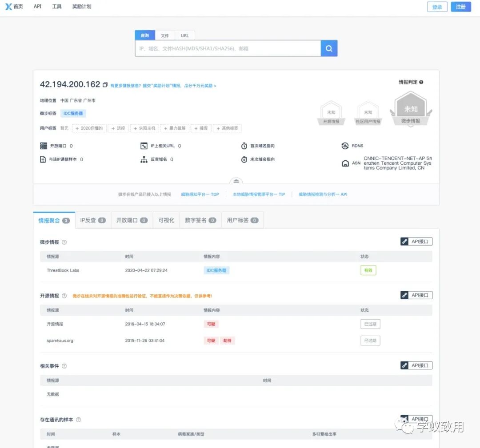
Task: Click the ThreatBook Labs source text
Action: (x=63, y=270)
